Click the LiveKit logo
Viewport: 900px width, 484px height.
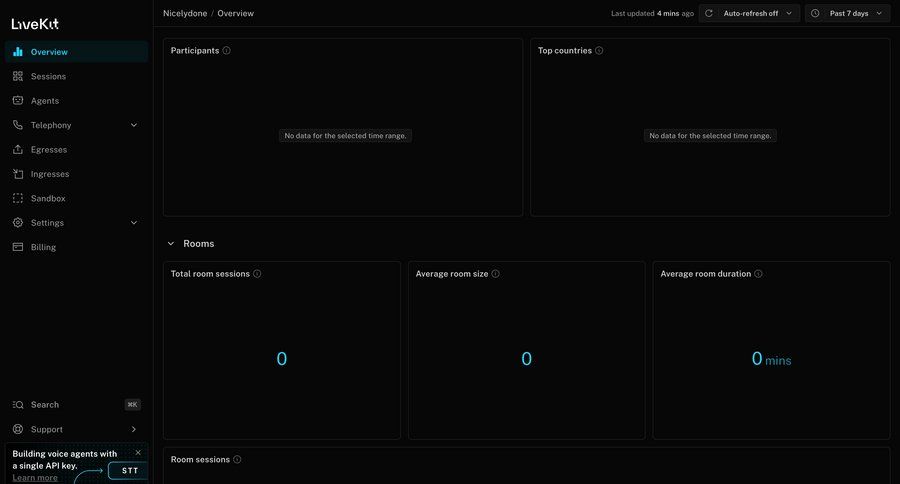click(x=35, y=24)
